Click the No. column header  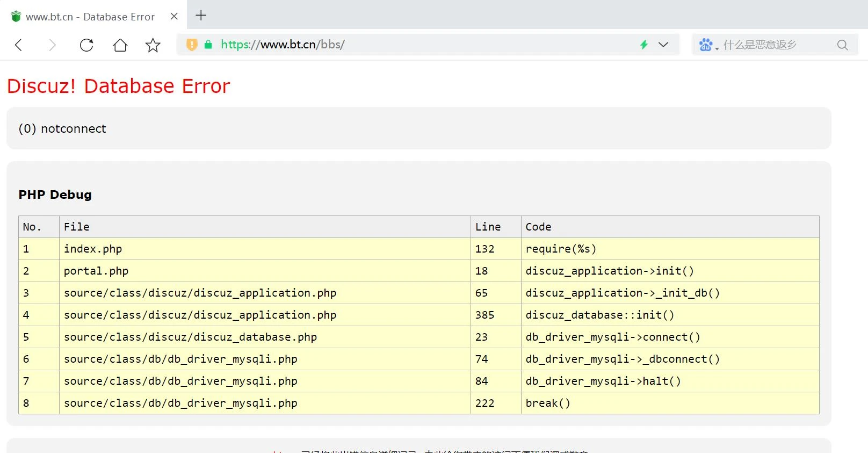[39, 227]
